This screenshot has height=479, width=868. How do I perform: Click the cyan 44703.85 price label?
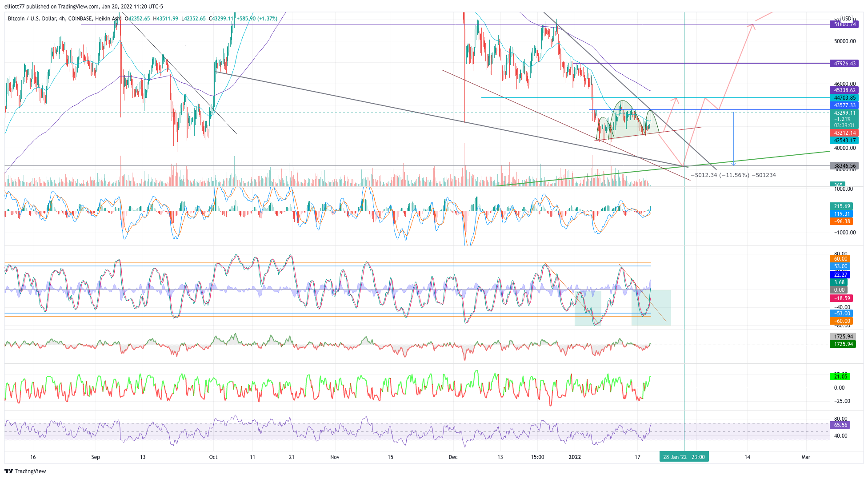[844, 98]
